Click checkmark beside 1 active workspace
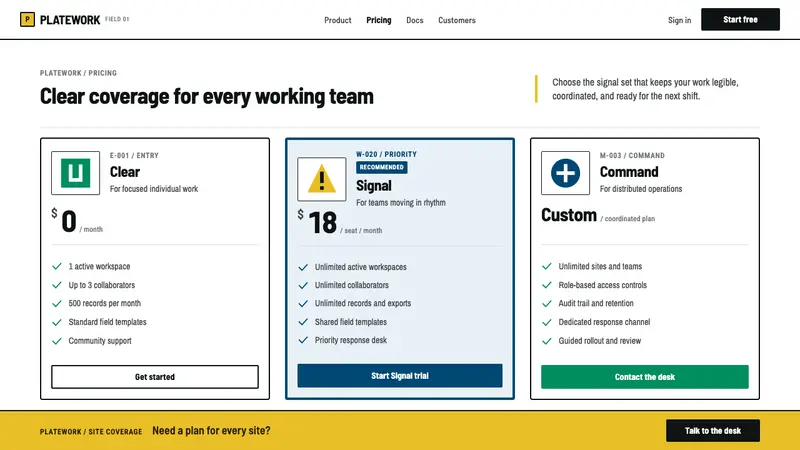Screen dimensions: 800x450 (57, 266)
